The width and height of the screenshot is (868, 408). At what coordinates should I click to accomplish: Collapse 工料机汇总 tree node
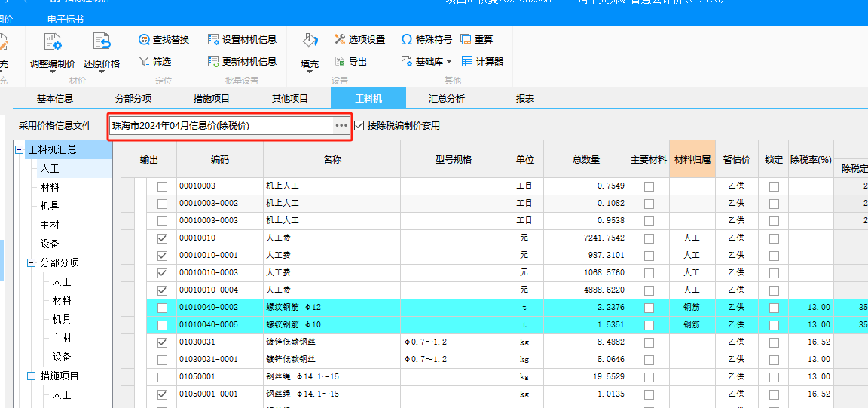20,149
